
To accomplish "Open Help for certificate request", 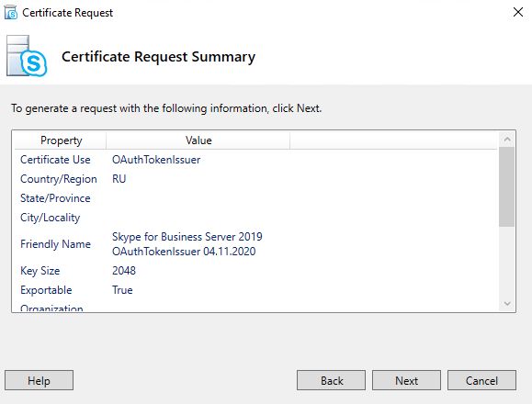I will click(39, 380).
